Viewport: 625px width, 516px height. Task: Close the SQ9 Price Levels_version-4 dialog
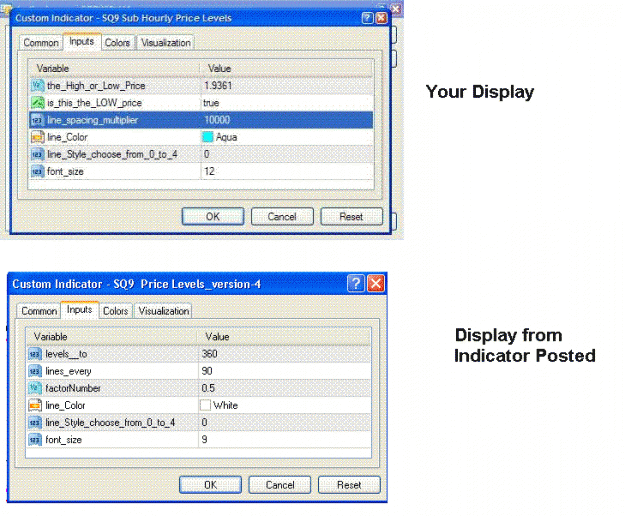pyautogui.click(x=376, y=283)
